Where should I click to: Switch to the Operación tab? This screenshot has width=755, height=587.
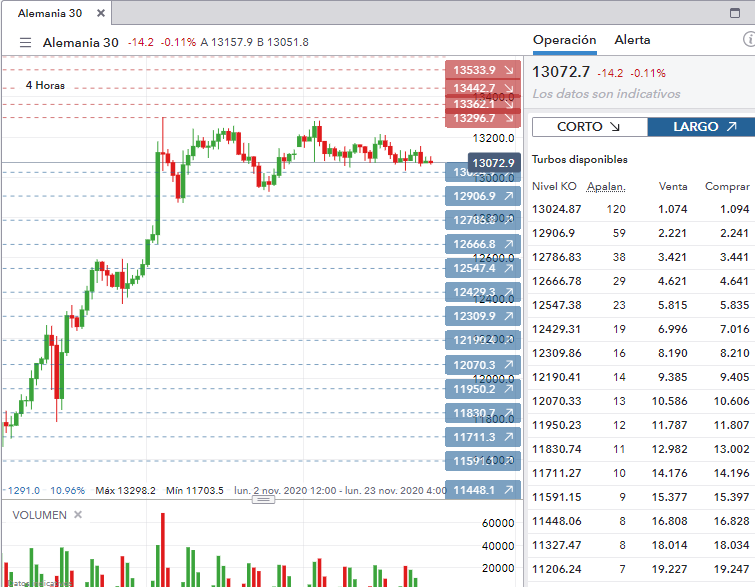564,40
